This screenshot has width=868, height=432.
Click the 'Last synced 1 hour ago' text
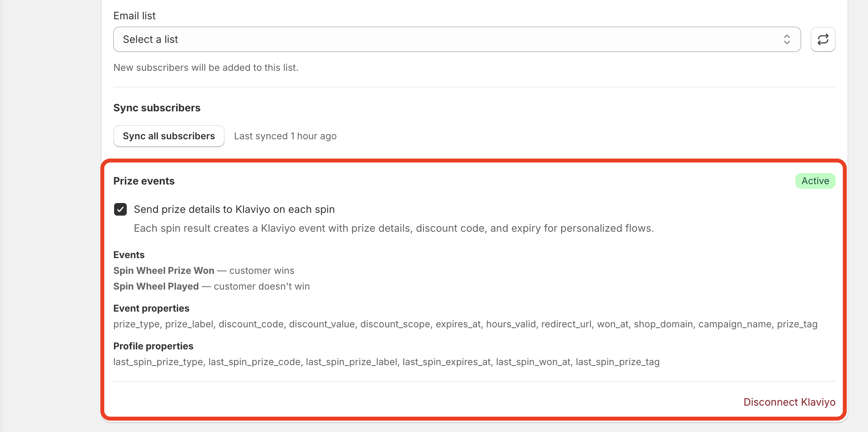pyautogui.click(x=285, y=136)
